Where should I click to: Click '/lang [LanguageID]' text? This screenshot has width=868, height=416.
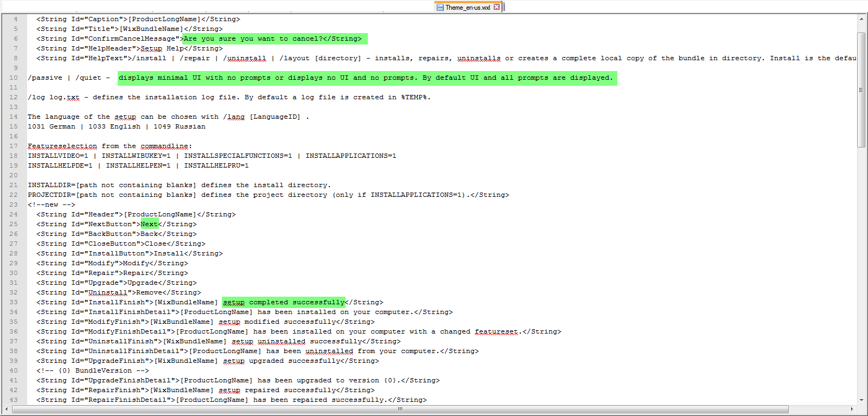(x=261, y=117)
